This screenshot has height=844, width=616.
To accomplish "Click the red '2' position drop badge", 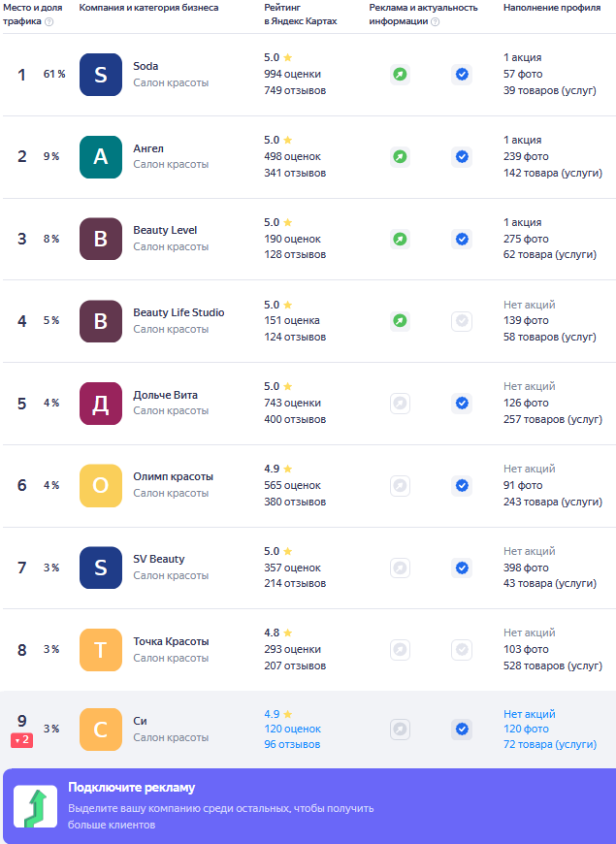I will click(21, 740).
